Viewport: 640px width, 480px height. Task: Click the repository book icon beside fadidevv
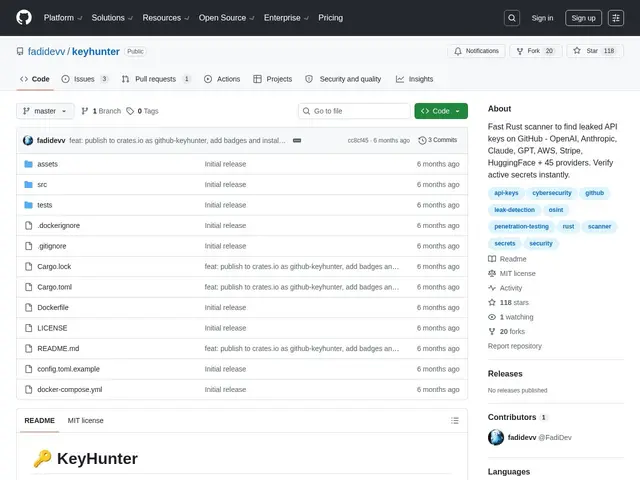(20, 51)
